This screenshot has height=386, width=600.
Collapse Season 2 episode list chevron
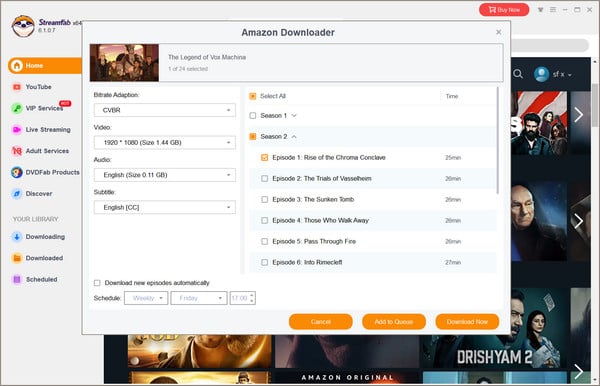pyautogui.click(x=294, y=137)
